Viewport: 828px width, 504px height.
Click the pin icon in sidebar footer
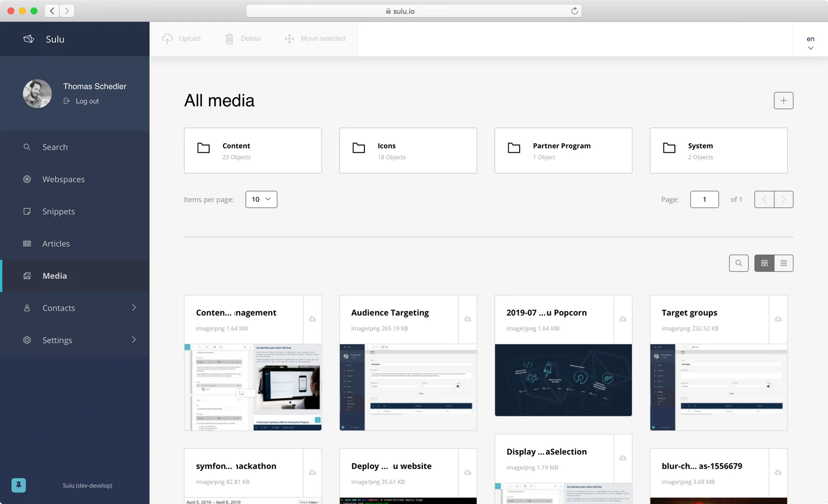19,485
